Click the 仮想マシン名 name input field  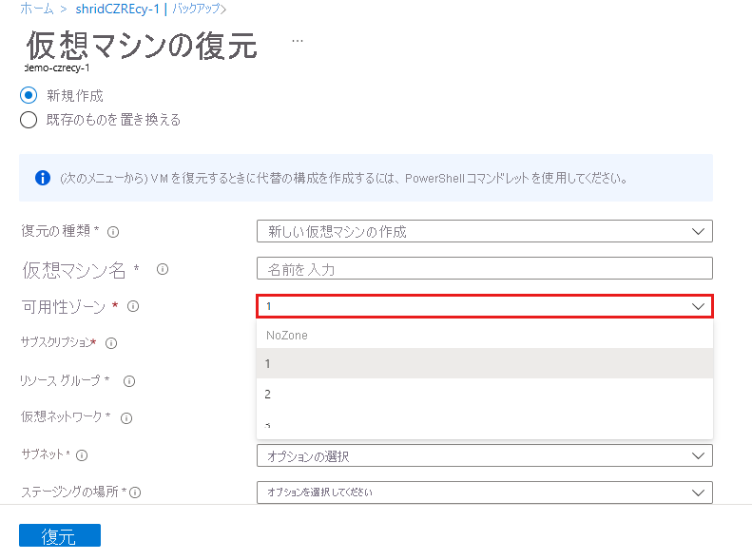(x=485, y=268)
